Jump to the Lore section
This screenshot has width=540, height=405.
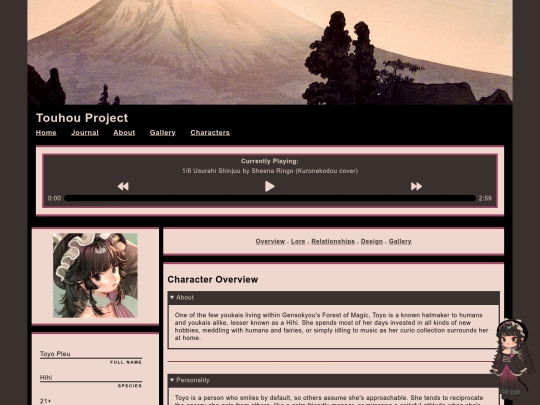coord(298,241)
